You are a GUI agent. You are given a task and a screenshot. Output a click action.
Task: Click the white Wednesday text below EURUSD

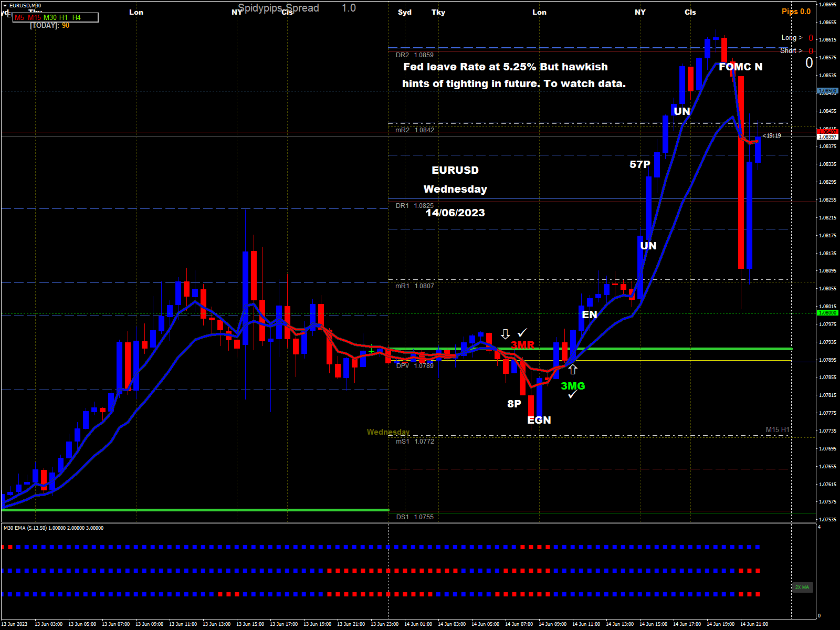(x=455, y=189)
